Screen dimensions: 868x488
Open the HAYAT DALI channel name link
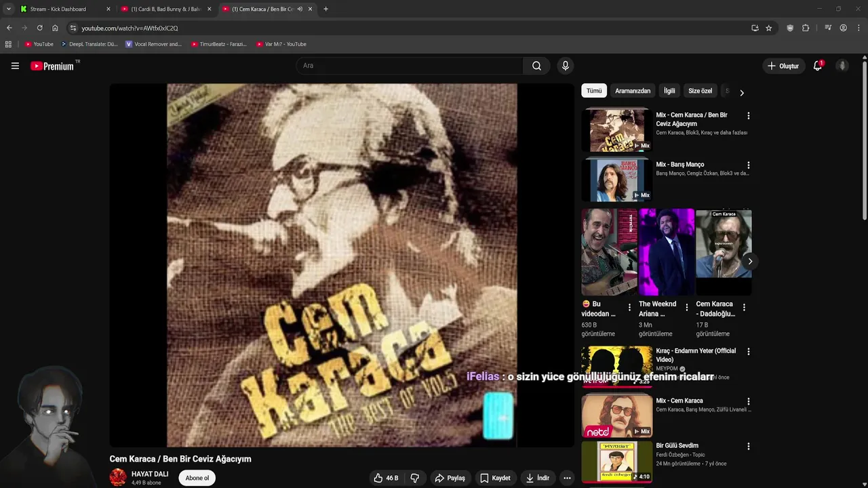[150, 474]
